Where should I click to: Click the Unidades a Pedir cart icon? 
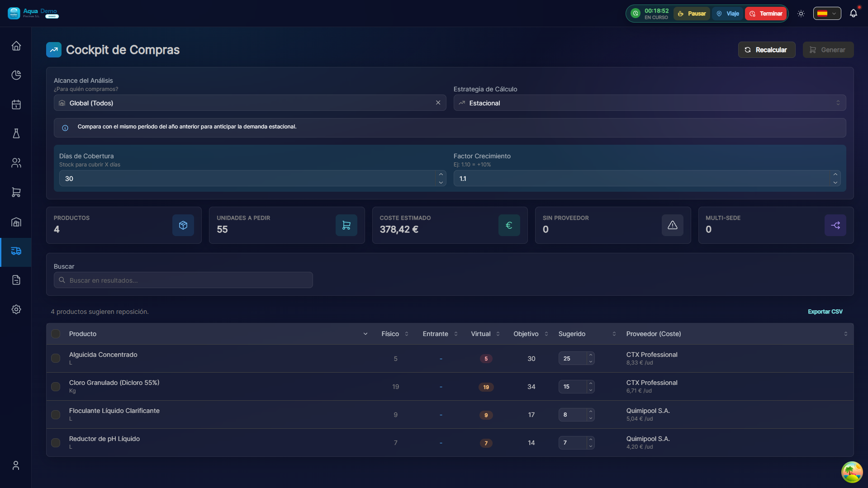[346, 225]
